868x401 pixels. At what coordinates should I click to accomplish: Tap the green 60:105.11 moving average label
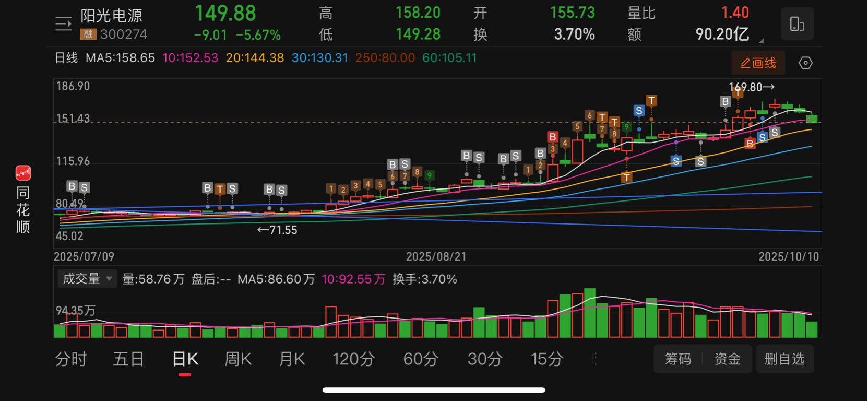449,58
